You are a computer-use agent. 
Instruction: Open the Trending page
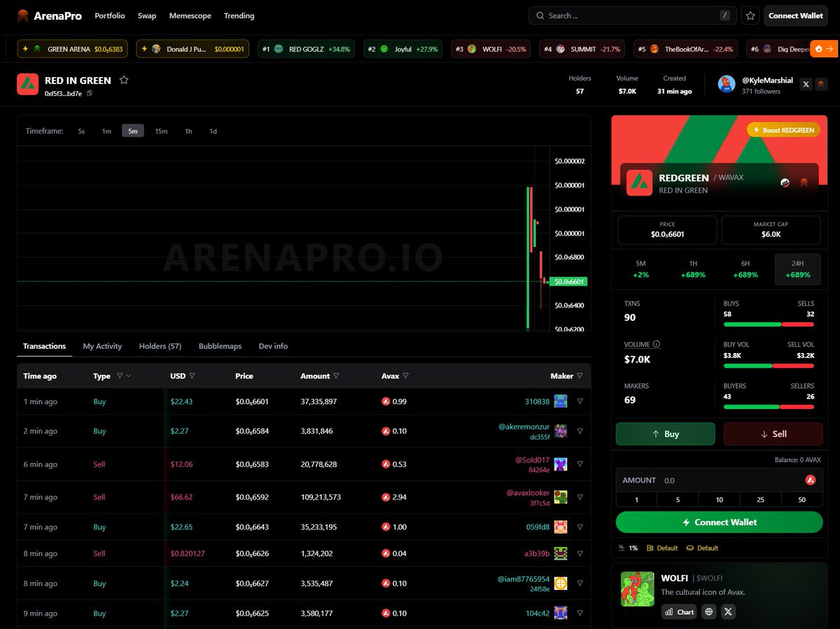[239, 15]
